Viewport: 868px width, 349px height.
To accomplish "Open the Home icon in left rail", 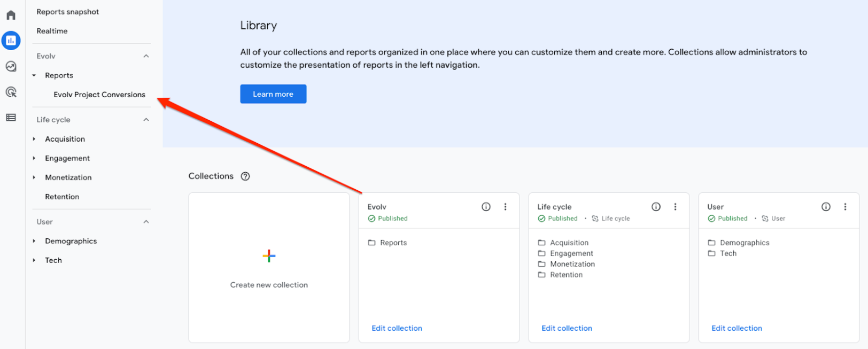I will coord(11,15).
